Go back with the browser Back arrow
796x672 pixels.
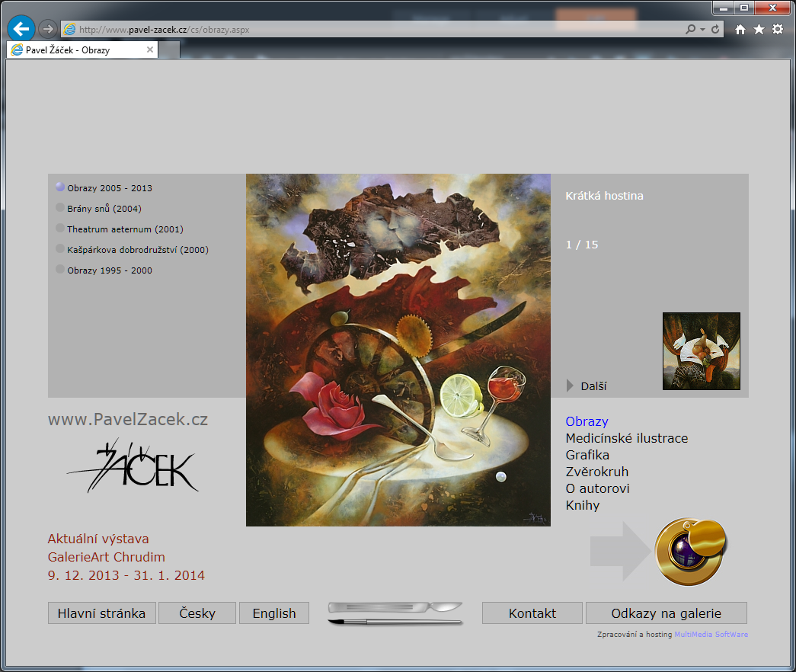click(x=21, y=29)
